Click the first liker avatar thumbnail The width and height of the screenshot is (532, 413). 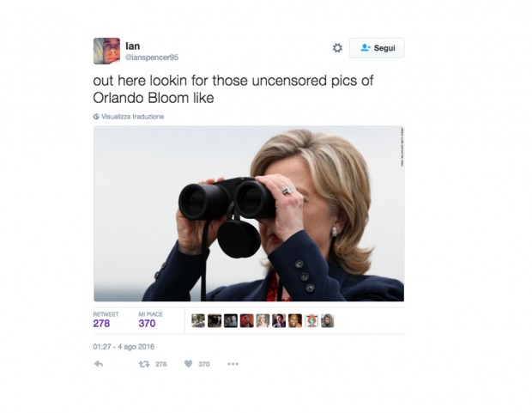(198, 320)
